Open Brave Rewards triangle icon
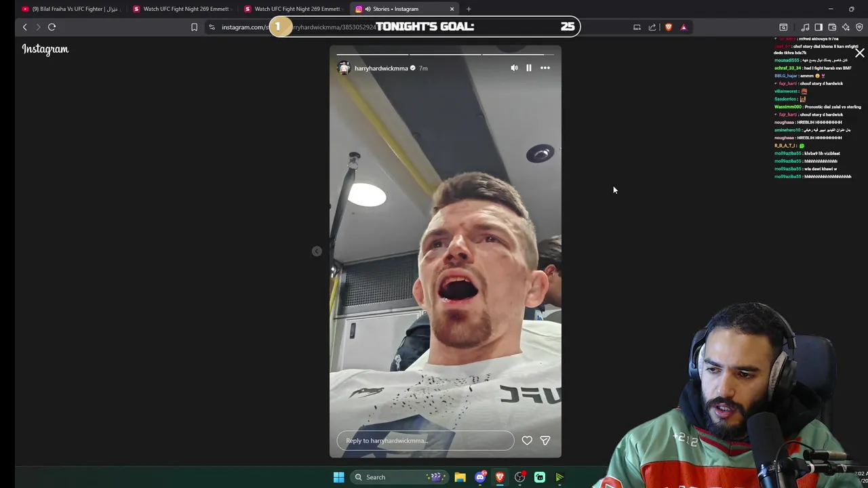This screenshot has height=488, width=868. pyautogui.click(x=684, y=27)
